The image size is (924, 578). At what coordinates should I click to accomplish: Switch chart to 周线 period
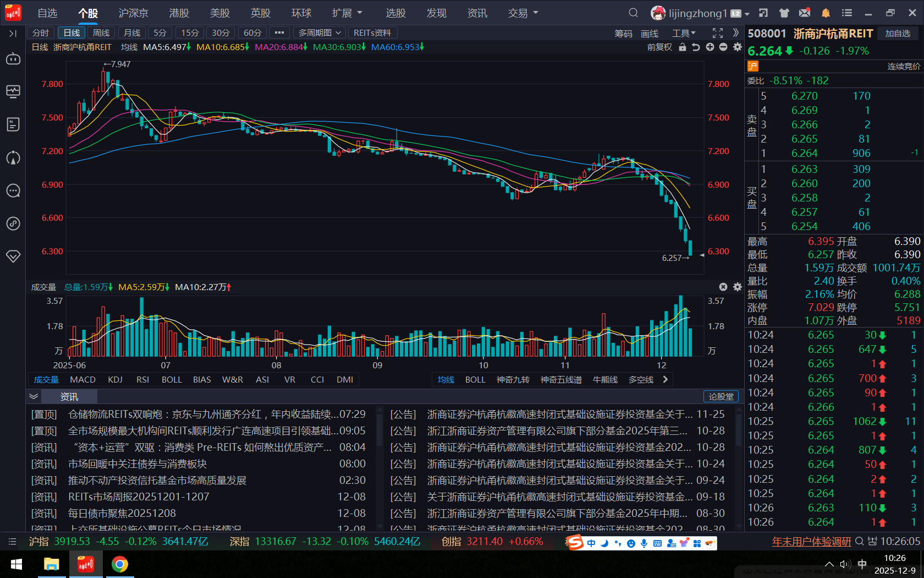[x=101, y=33]
